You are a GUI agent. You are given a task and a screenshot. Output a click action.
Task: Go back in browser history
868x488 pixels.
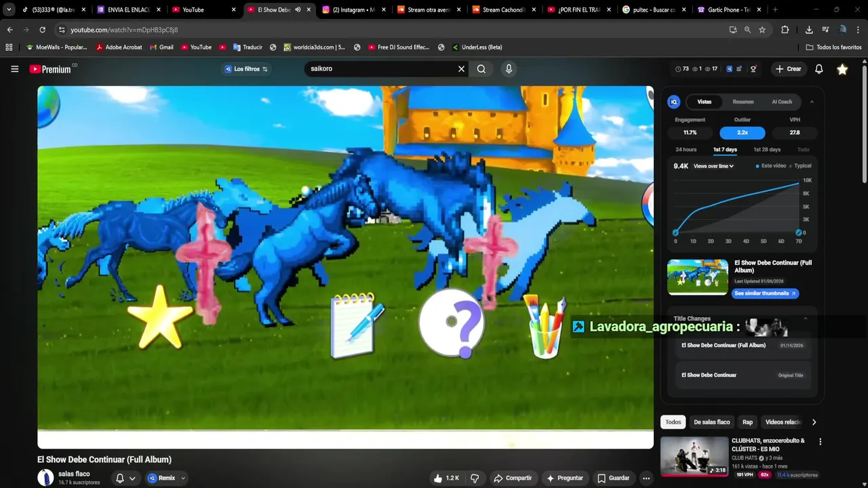(x=9, y=30)
